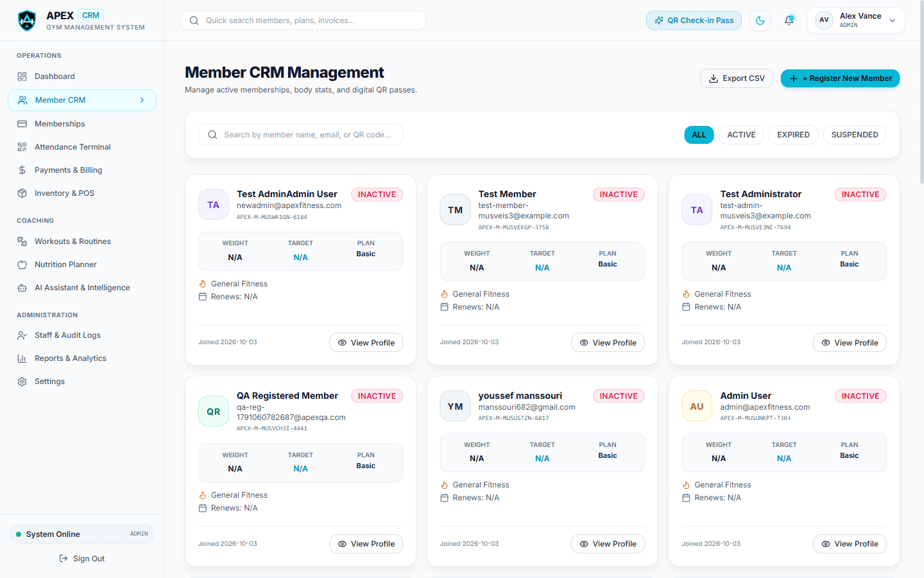This screenshot has width=924, height=578.
Task: Expand the Member CRM chevron arrow
Action: pyautogui.click(x=142, y=100)
